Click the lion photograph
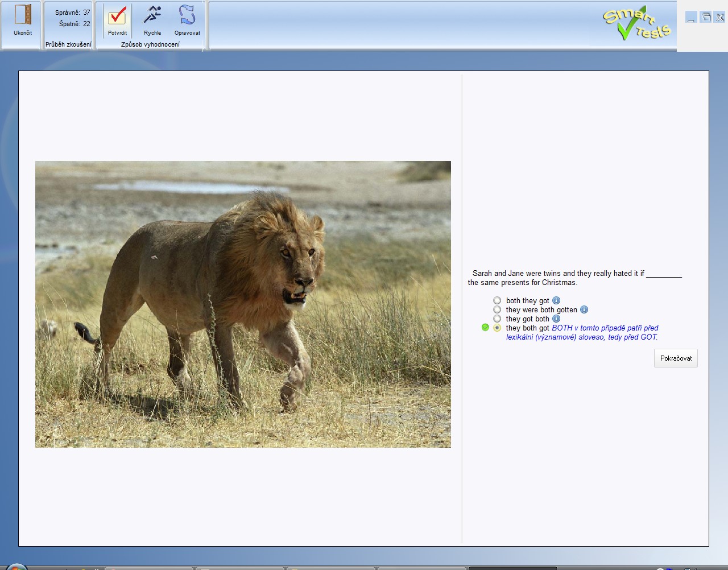The height and width of the screenshot is (570, 728). tap(243, 304)
